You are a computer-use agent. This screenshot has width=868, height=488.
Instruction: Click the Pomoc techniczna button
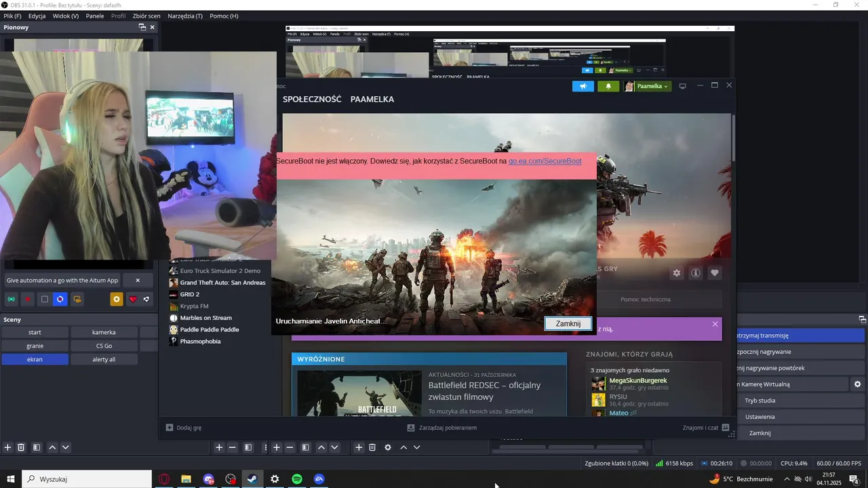(646, 299)
